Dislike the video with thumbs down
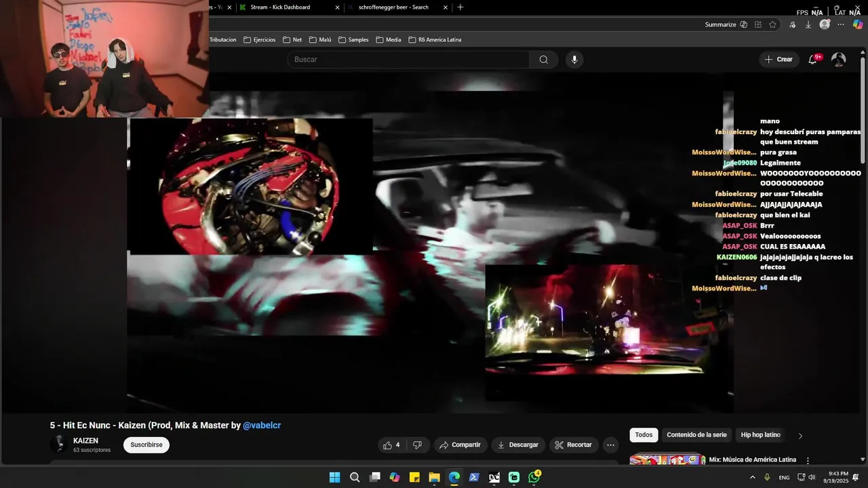The image size is (868, 488). [417, 445]
